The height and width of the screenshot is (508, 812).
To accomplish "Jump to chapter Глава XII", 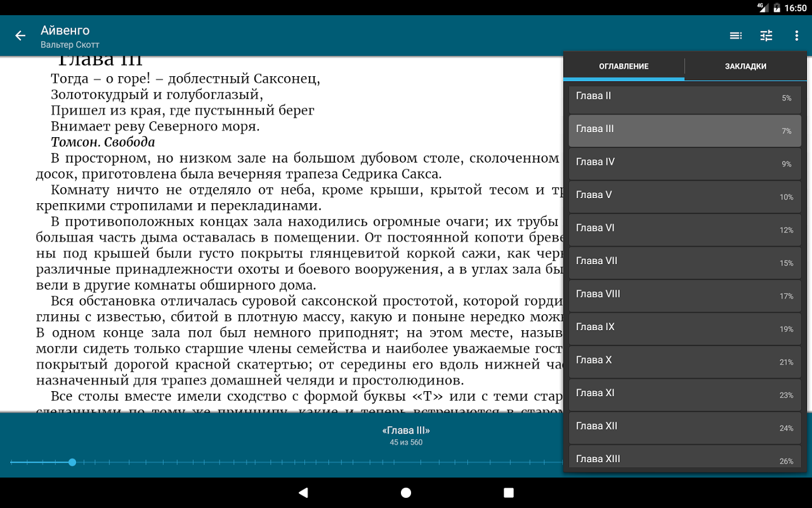I will pos(685,428).
